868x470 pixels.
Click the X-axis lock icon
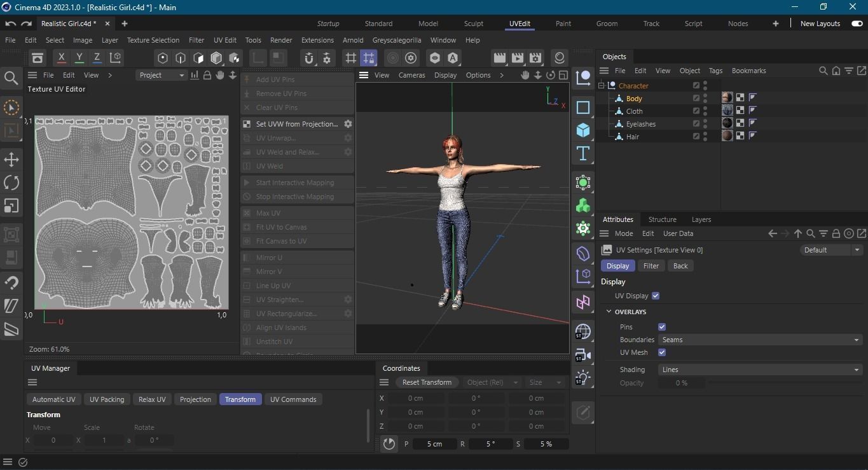[61, 58]
